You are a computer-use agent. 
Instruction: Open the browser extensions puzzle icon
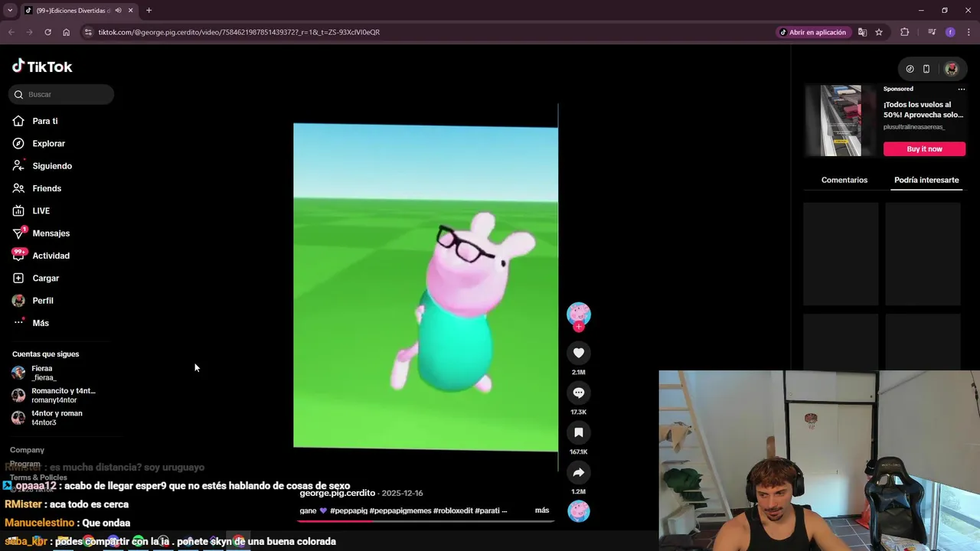click(x=905, y=32)
